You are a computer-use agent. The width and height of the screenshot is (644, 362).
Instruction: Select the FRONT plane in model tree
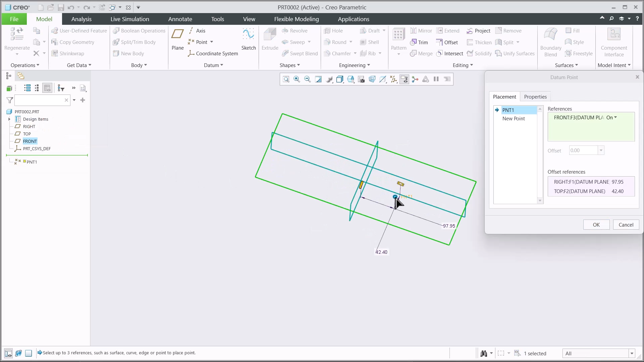click(x=30, y=141)
